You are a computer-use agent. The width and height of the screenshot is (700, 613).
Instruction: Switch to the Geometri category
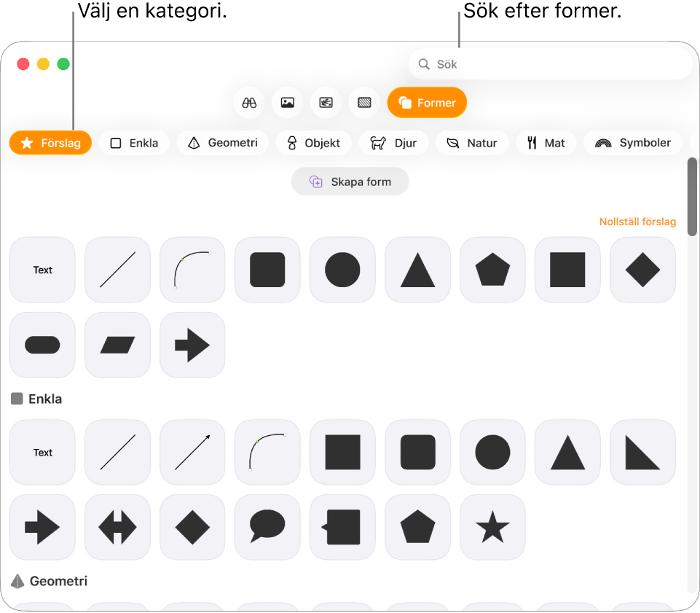223,143
